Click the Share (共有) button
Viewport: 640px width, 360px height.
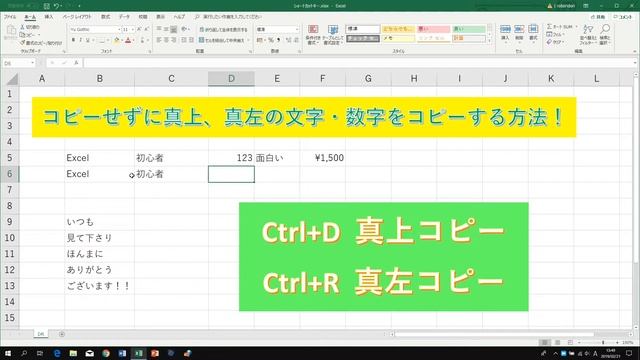point(598,17)
